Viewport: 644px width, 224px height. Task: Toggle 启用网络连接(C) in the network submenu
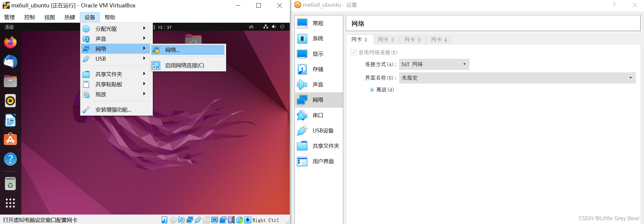189,66
